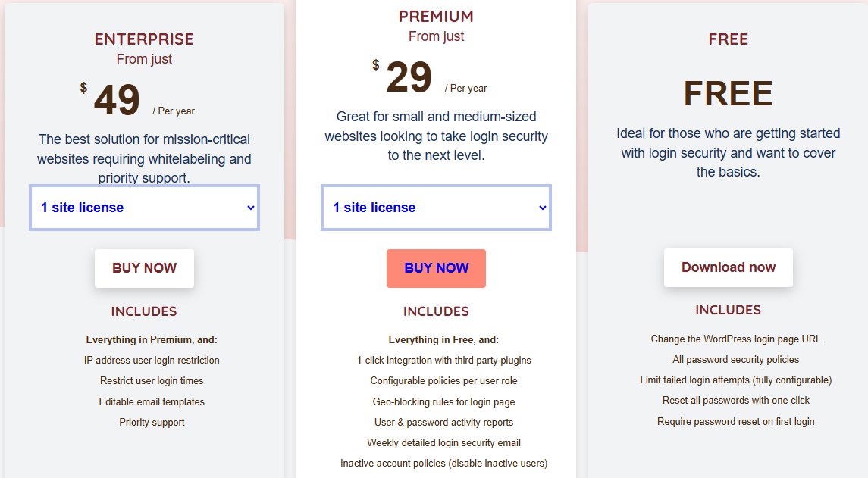Click 'Geo-blocking rules for login page' feature

443,402
